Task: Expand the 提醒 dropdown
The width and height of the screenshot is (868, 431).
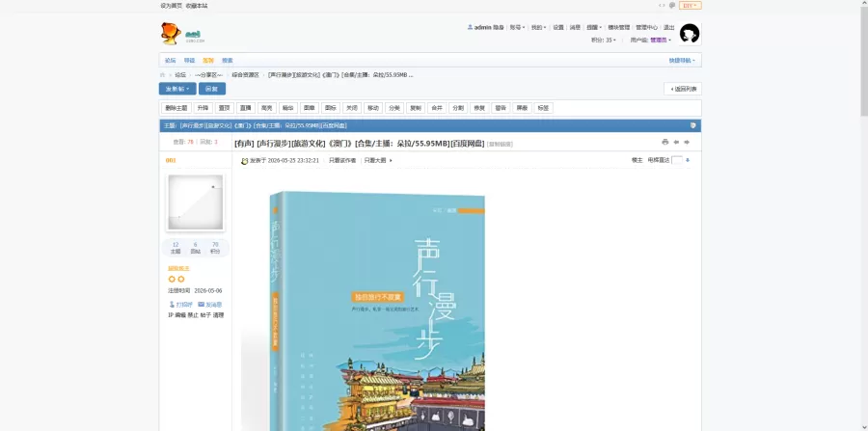Action: tap(594, 27)
